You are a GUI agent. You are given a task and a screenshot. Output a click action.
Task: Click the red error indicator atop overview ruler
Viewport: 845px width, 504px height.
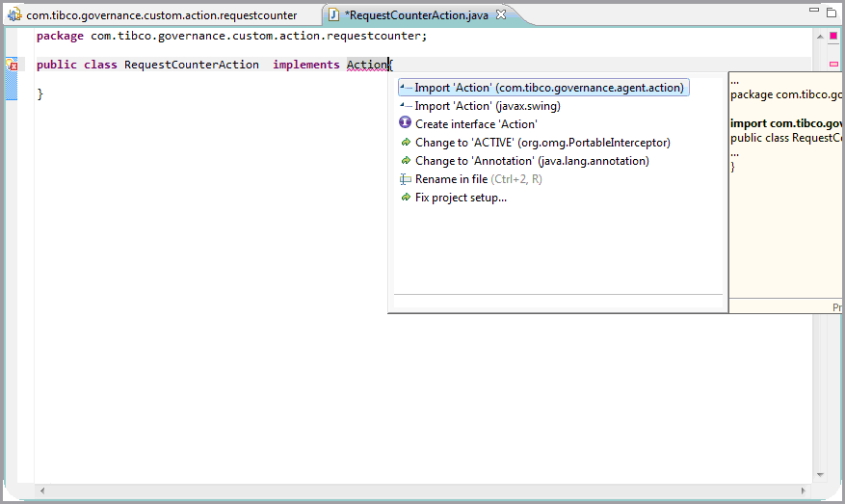point(833,36)
